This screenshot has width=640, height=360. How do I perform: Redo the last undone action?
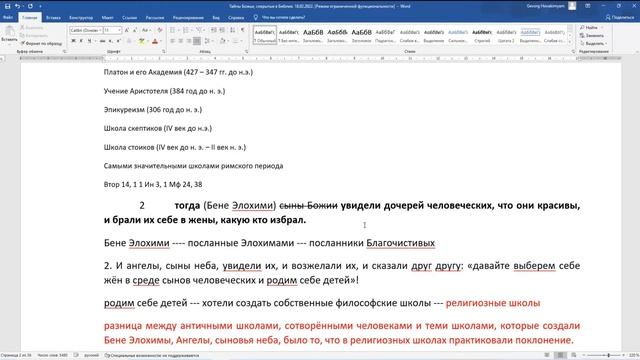coord(30,6)
